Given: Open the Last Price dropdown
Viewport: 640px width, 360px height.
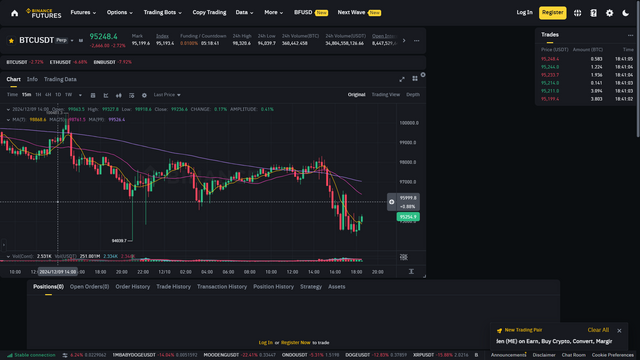Looking at the screenshot, I should pos(167,95).
